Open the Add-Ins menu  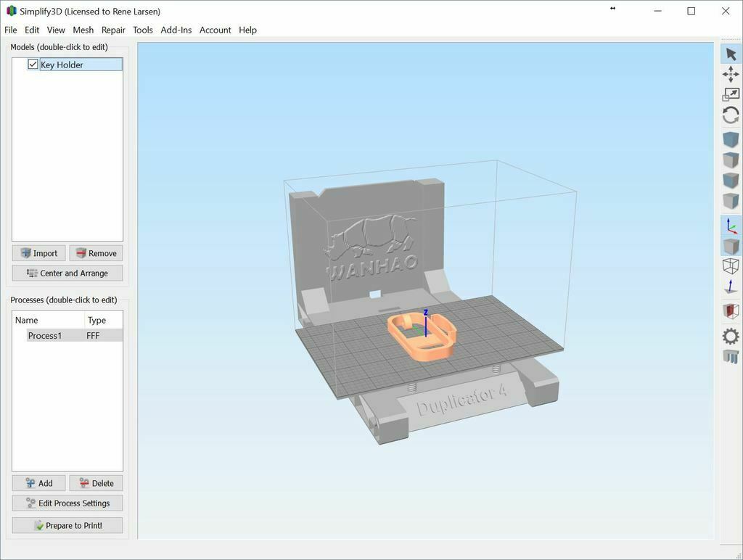(176, 30)
